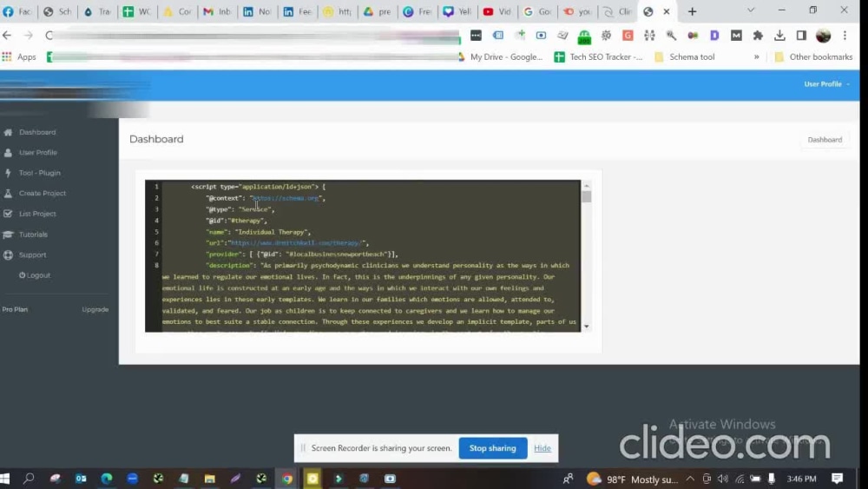Open Chrome in the taskbar
868x489 pixels.
pyautogui.click(x=286, y=478)
